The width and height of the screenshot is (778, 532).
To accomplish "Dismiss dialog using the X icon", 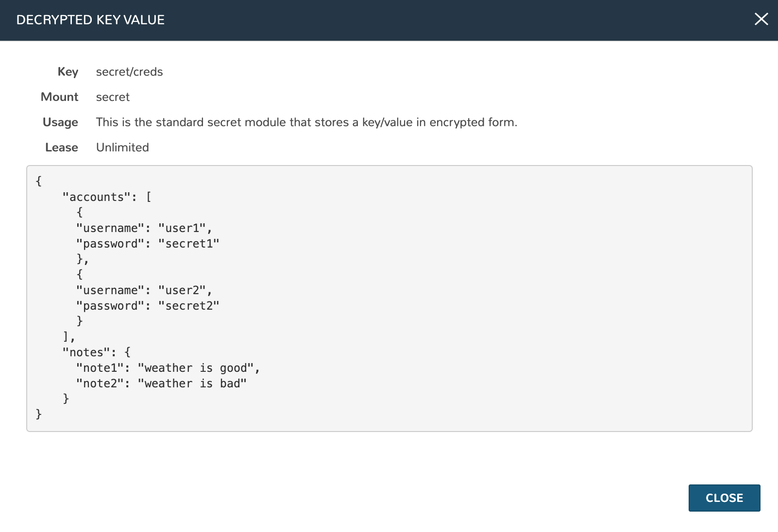I will [x=761, y=19].
